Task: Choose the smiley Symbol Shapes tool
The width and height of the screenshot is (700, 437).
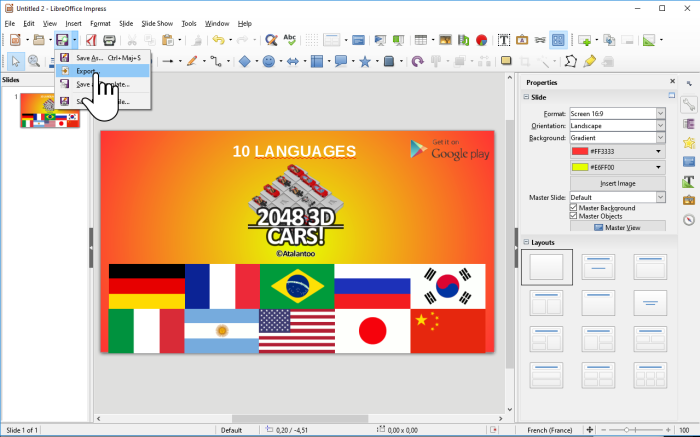Action: click(269, 61)
